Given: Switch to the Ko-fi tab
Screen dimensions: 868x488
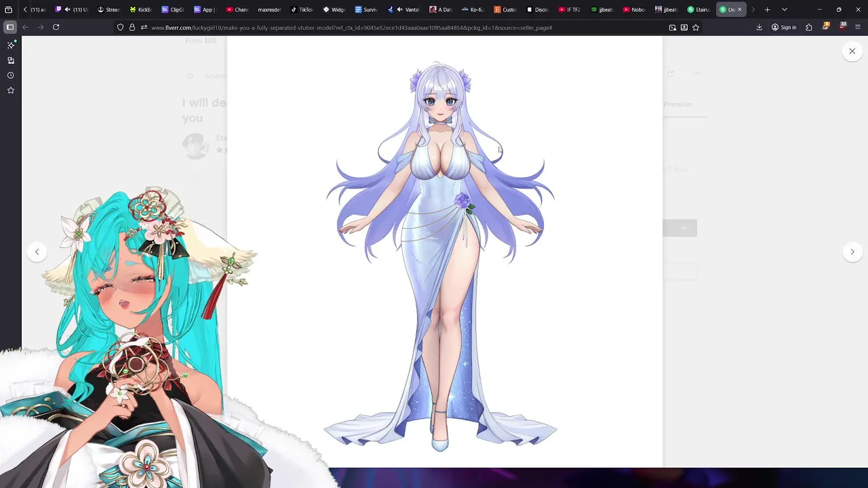Looking at the screenshot, I should tap(473, 9).
